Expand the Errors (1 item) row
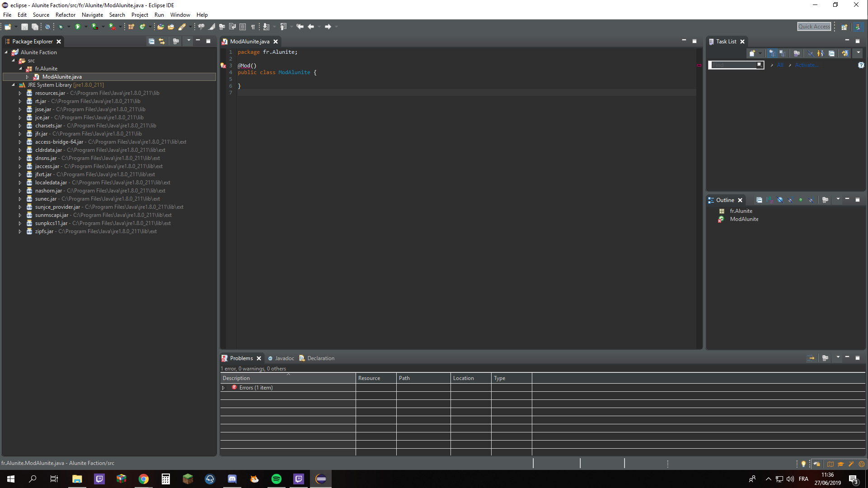868x488 pixels. coord(223,388)
